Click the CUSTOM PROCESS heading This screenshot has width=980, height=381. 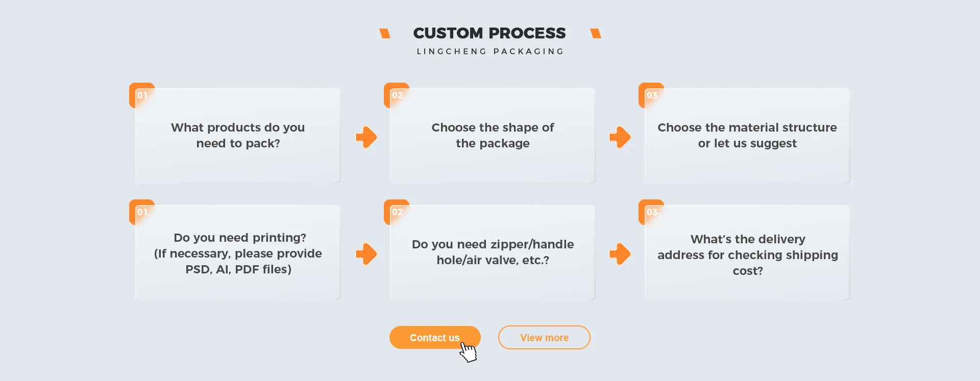point(489,33)
